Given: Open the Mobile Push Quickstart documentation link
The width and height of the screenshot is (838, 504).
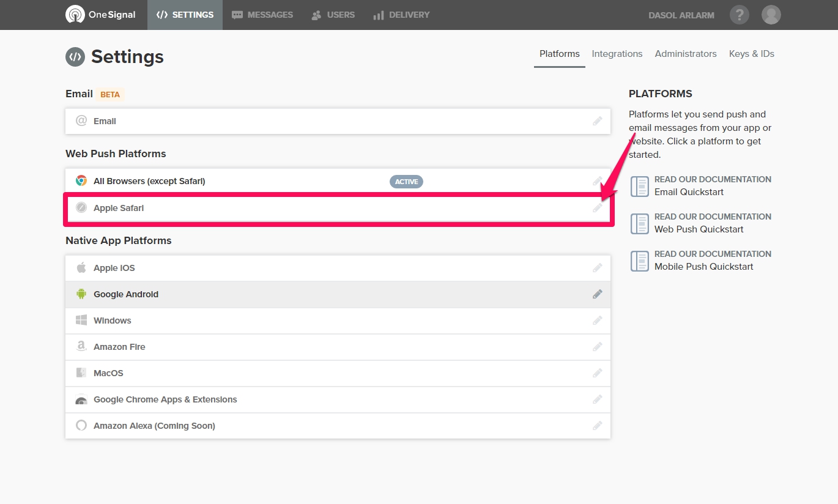Looking at the screenshot, I should pos(703,267).
